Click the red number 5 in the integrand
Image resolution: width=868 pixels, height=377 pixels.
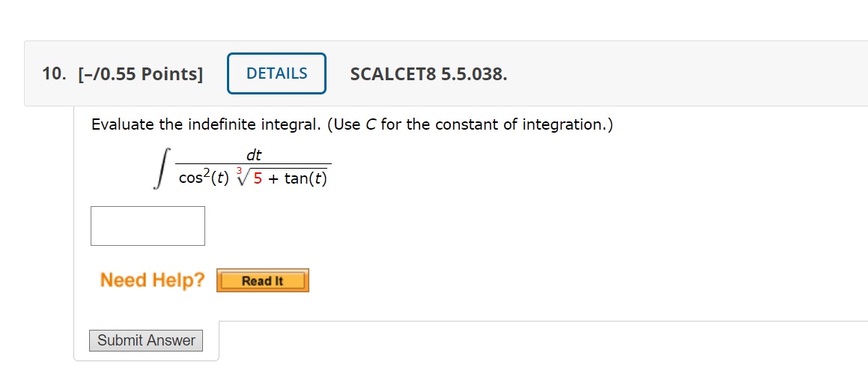click(x=258, y=179)
